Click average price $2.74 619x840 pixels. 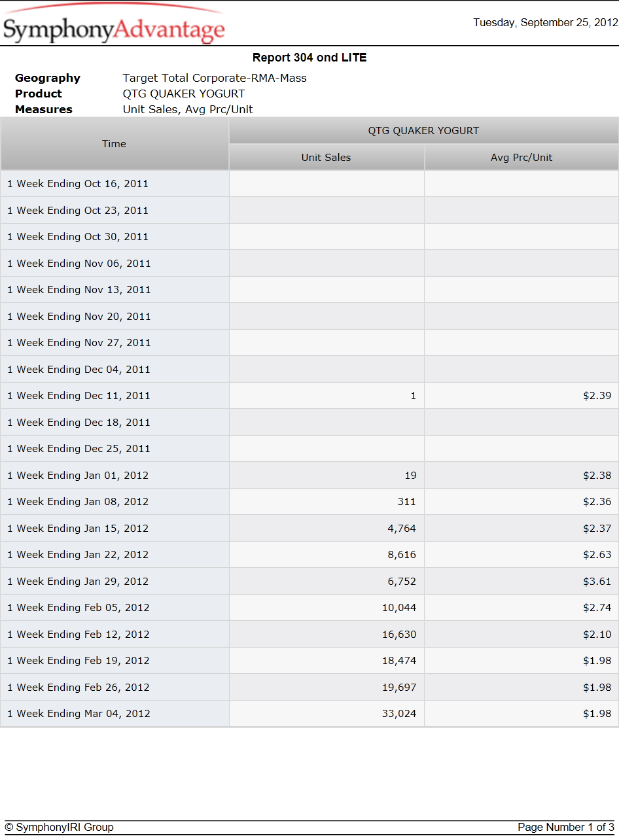(x=597, y=608)
